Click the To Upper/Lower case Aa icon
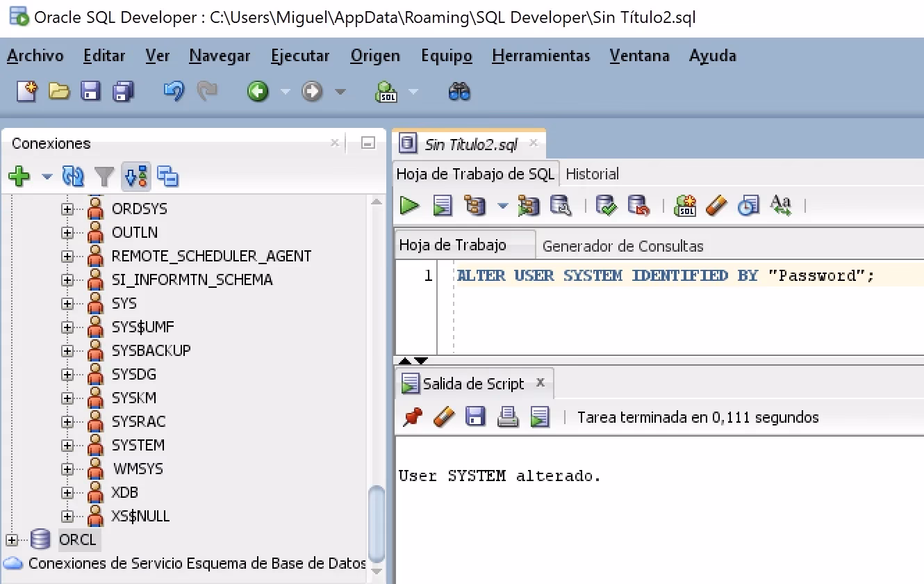The height and width of the screenshot is (584, 924). click(781, 205)
